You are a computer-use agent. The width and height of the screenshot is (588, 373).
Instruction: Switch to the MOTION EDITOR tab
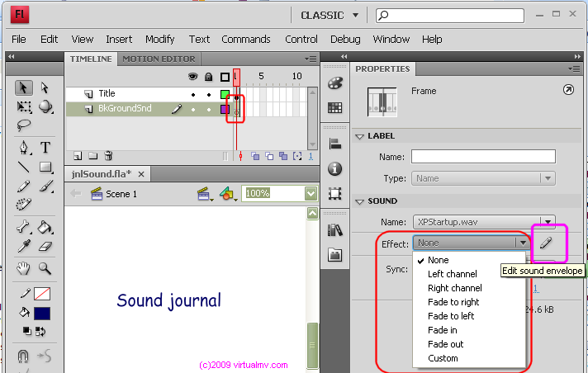point(159,59)
